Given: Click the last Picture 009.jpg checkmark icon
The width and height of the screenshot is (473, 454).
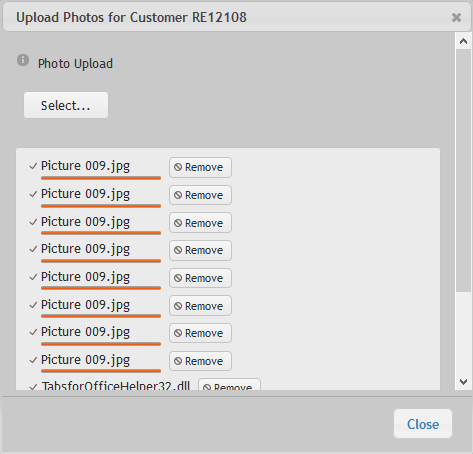Looking at the screenshot, I should pyautogui.click(x=33, y=360).
